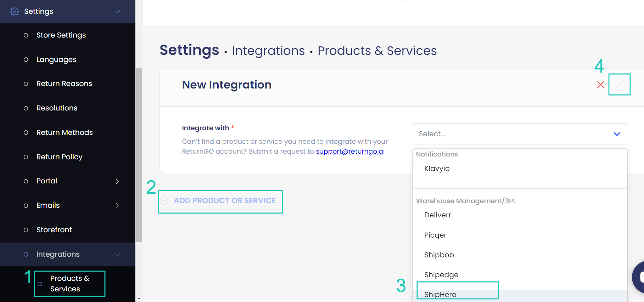Confirm new integration with checkmark icon
The width and height of the screenshot is (644, 302).
tap(618, 85)
